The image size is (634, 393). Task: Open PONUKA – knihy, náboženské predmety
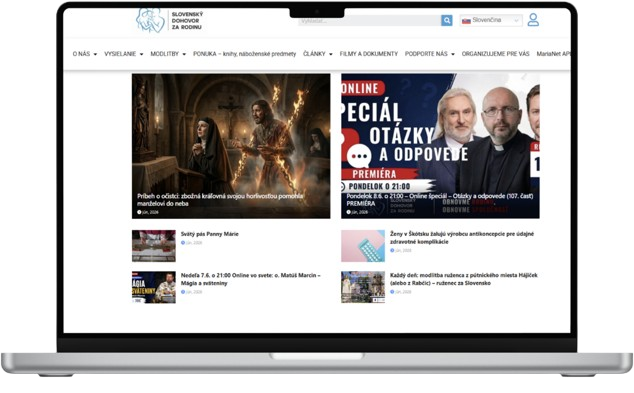click(245, 54)
